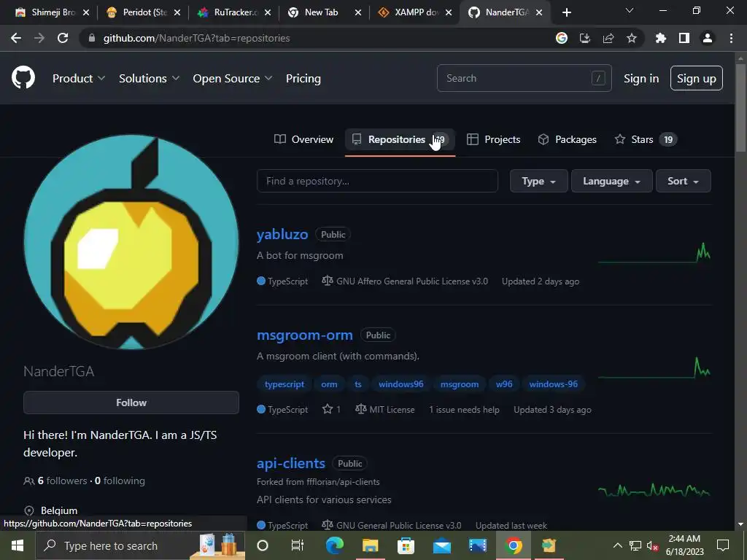Share this page icon
Image resolution: width=747 pixels, height=560 pixels.
tap(608, 38)
